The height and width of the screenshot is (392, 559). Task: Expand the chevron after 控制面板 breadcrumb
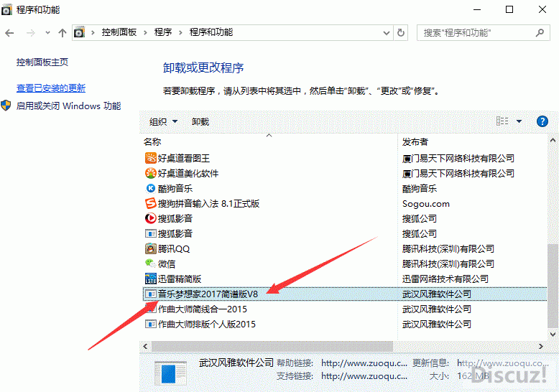[x=145, y=33]
